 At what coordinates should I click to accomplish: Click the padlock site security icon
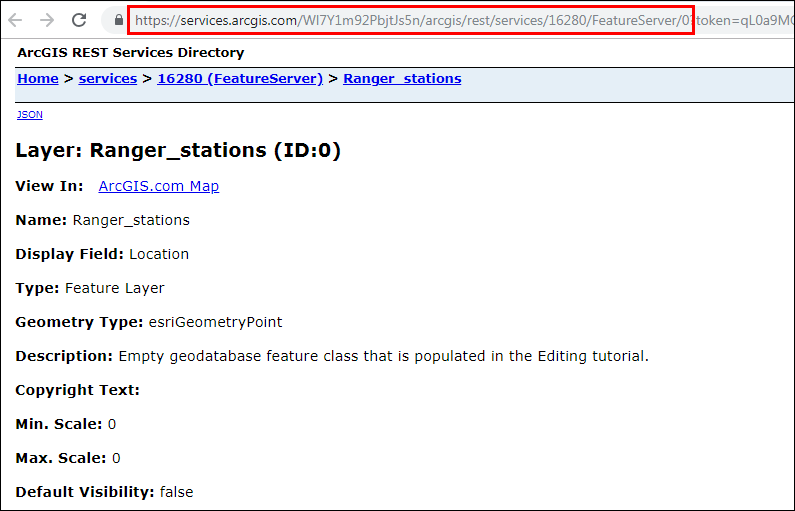click(x=119, y=20)
